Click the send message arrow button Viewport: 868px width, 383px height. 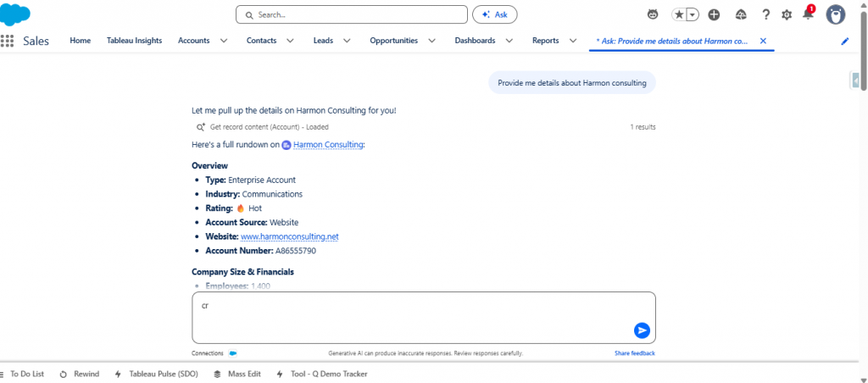coord(642,330)
